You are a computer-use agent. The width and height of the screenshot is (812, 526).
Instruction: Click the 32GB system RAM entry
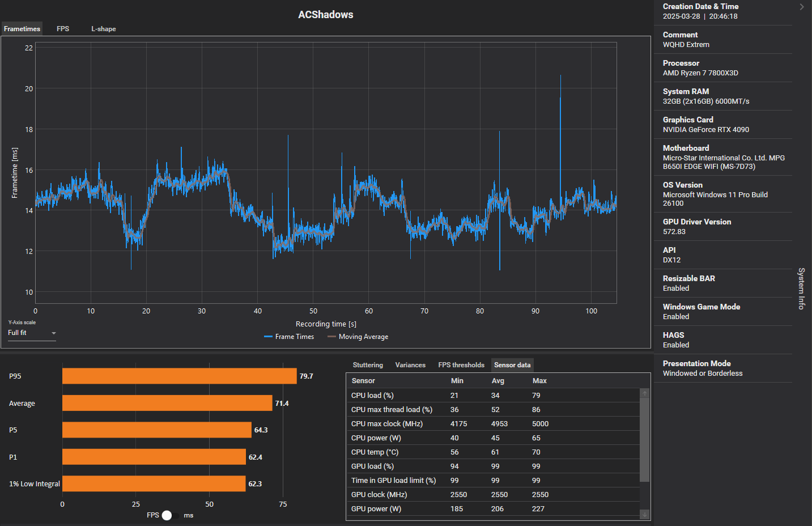tap(706, 101)
